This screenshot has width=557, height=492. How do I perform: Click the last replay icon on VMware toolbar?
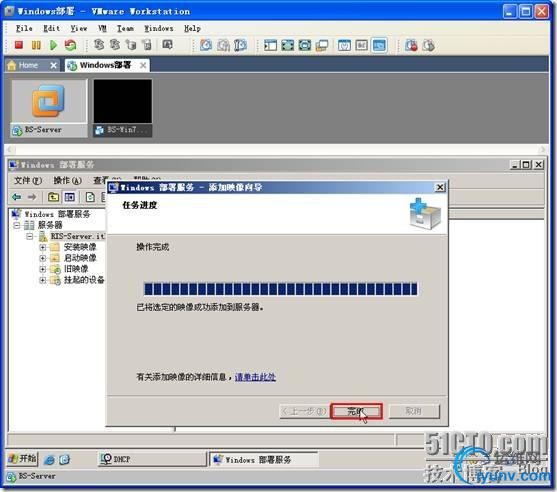[428, 45]
